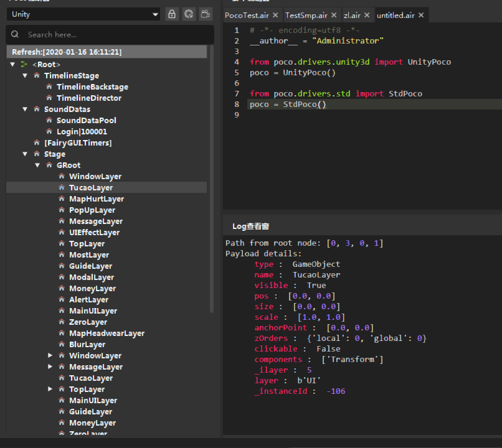
Task: Switch to the TestSmp.air tab
Action: tap(306, 16)
